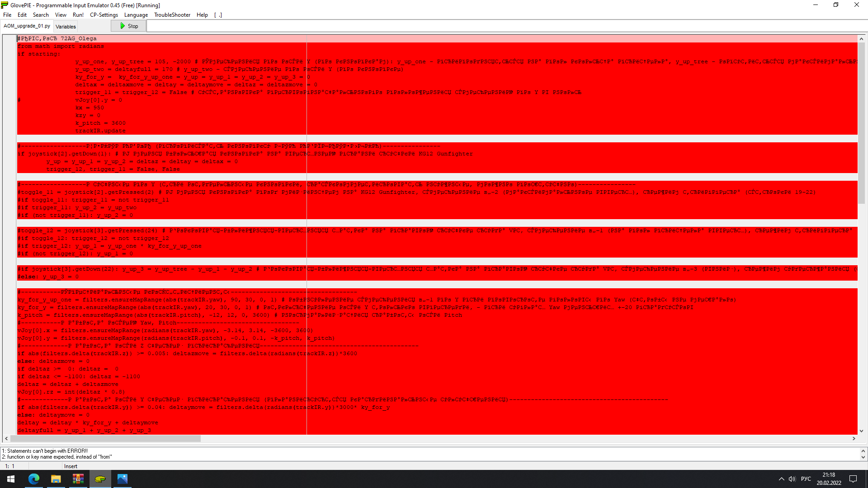Select the AOM_upgrade_01.py tab

point(27,26)
